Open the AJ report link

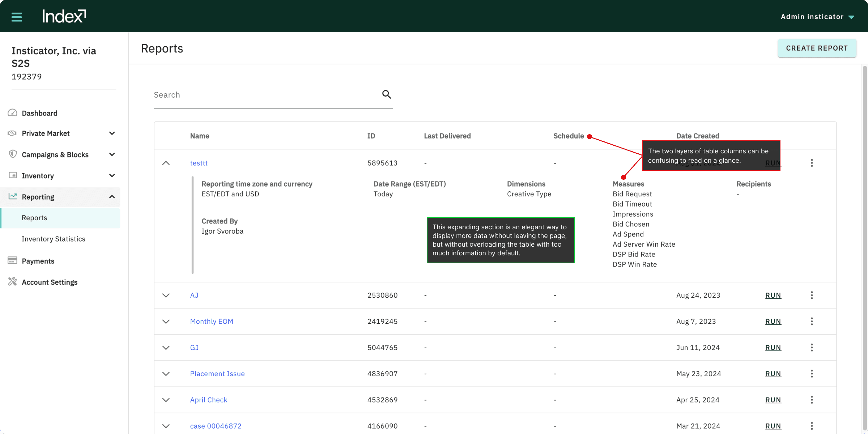pos(194,295)
